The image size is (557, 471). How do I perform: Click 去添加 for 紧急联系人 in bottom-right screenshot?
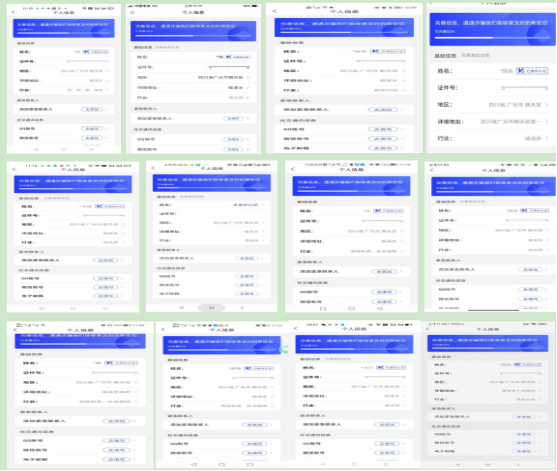pyautogui.click(x=524, y=417)
